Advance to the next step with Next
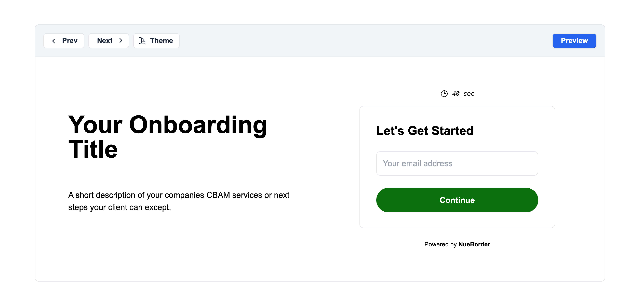This screenshot has width=644, height=306. tap(109, 41)
